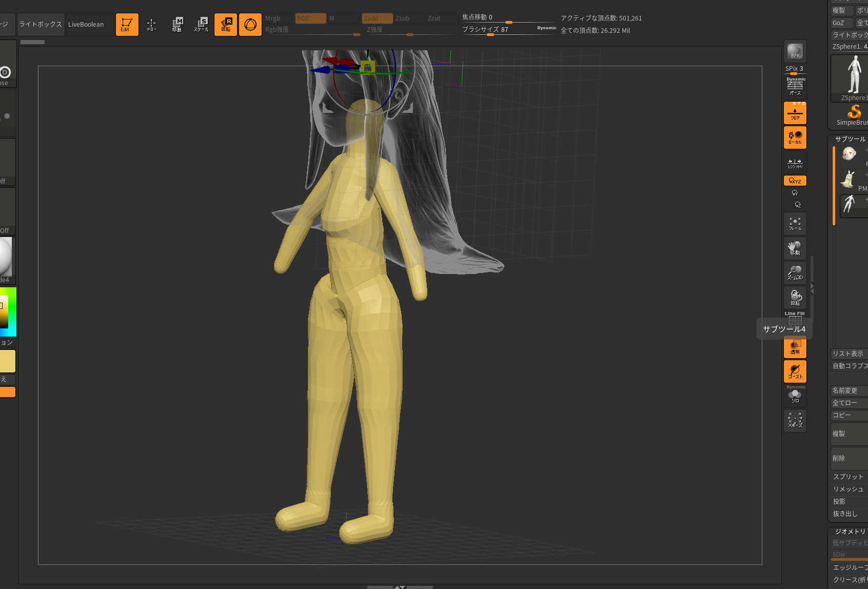Toggle the Dynamic perspective (パース) button
Viewport: 868px width, 589px height.
point(795,87)
